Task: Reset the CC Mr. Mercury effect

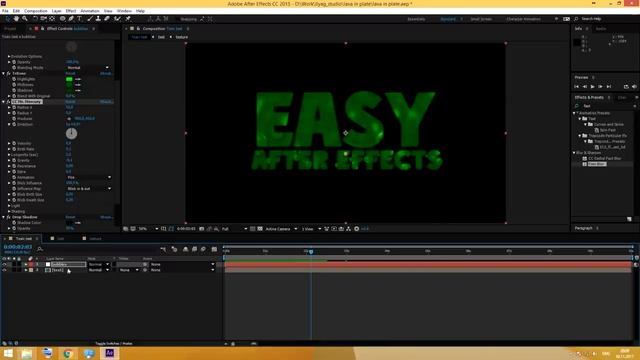Action: click(70, 102)
